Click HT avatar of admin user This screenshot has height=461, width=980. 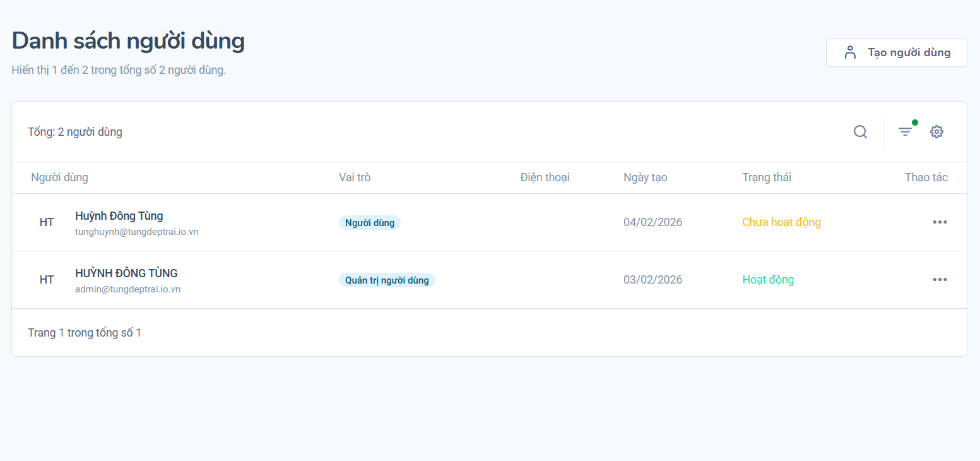click(47, 280)
